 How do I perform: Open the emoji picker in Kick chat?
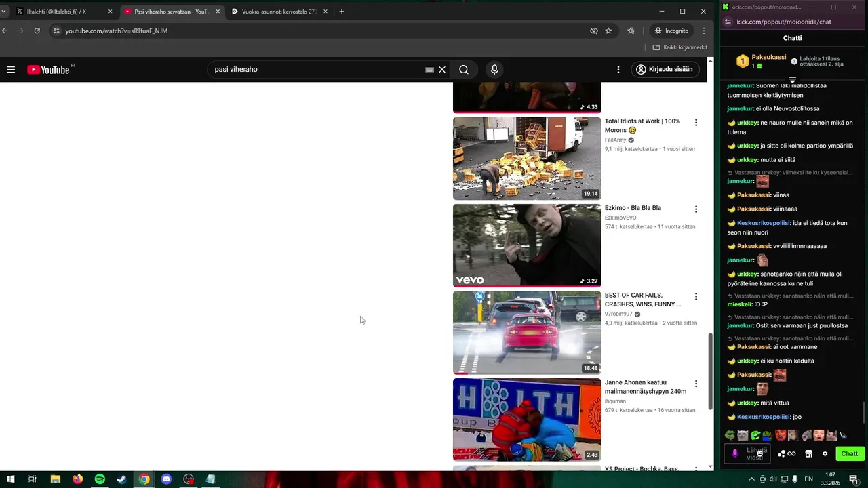click(x=759, y=453)
